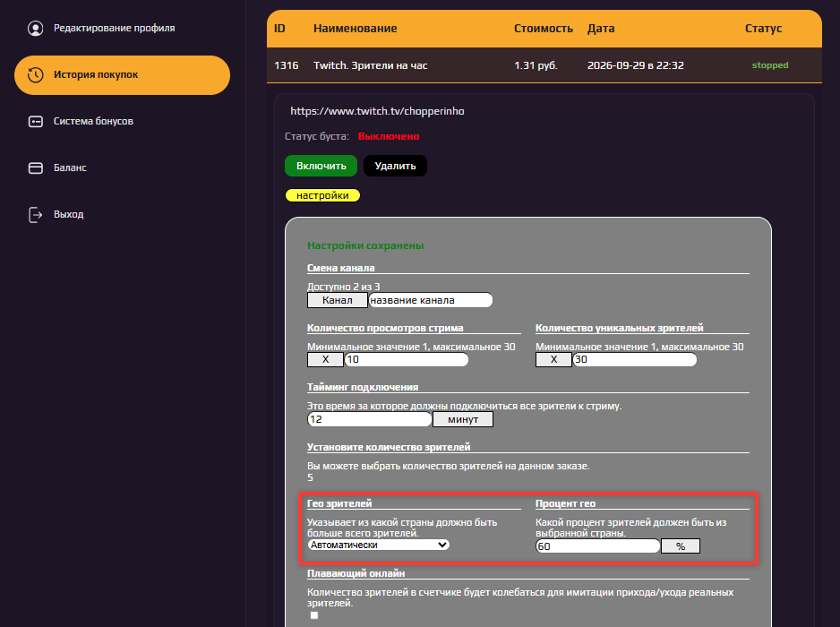Click the Дата column header
Viewport: 840px width, 627px height.
[601, 29]
